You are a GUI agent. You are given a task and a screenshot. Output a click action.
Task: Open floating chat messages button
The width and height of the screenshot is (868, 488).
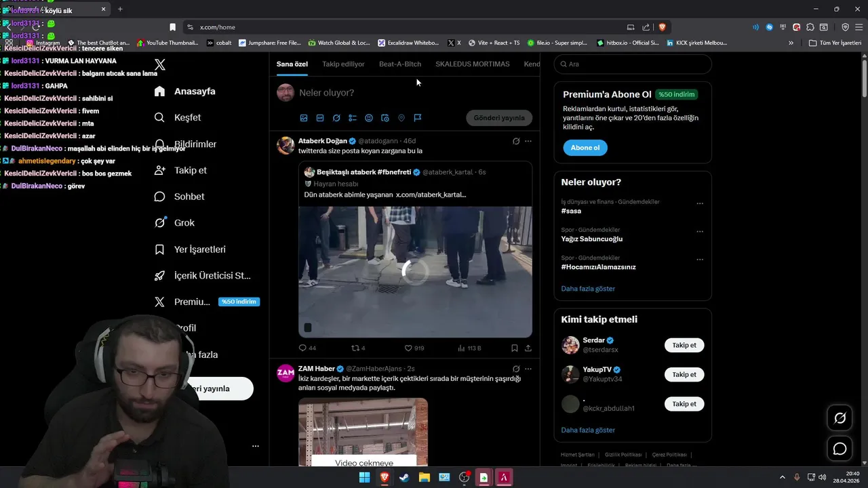click(x=840, y=449)
